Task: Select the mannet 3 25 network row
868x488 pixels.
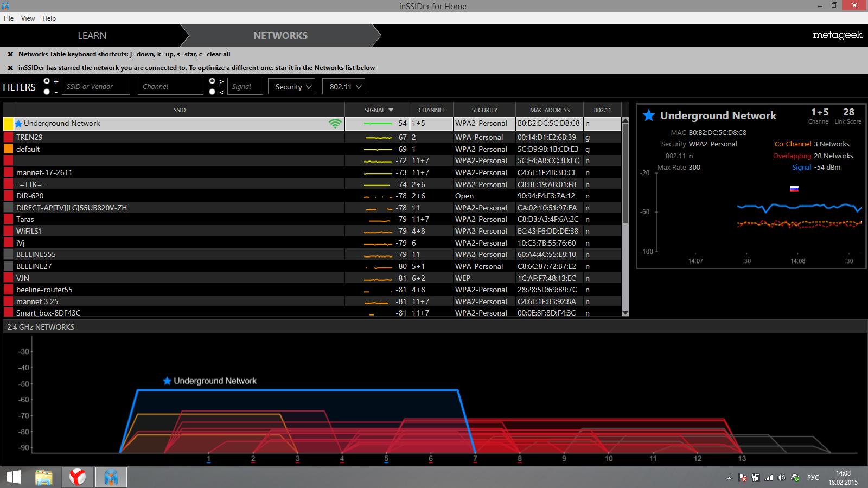Action: pyautogui.click(x=312, y=301)
